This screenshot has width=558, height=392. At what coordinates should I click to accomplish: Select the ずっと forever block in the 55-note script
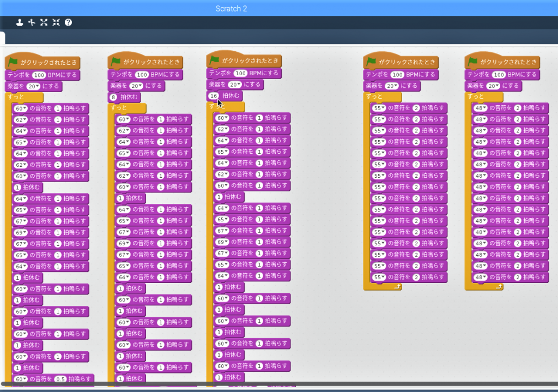(x=383, y=97)
